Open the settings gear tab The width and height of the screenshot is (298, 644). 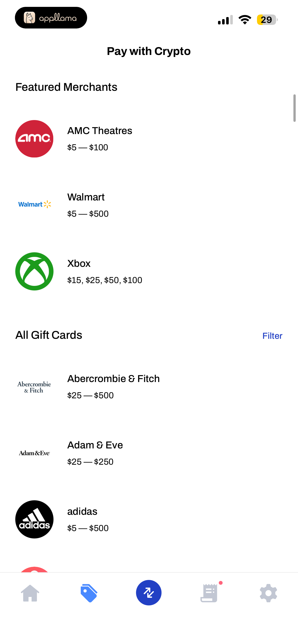point(268,593)
